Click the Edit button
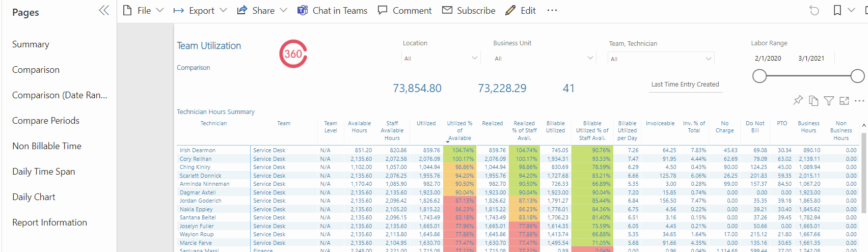Screen dimensions: 868x252 coord(521,11)
